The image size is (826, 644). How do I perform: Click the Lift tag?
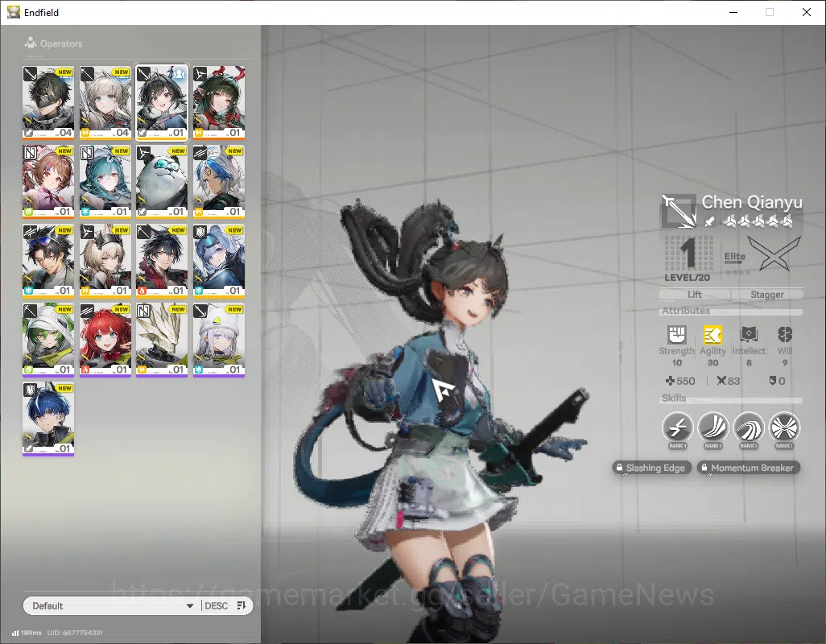[694, 295]
